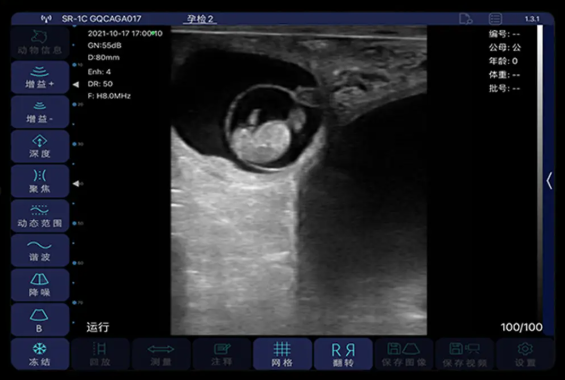Viewport: 565px width, 380px height.
Task: Add an annotation using 注释
Action: coord(222,354)
